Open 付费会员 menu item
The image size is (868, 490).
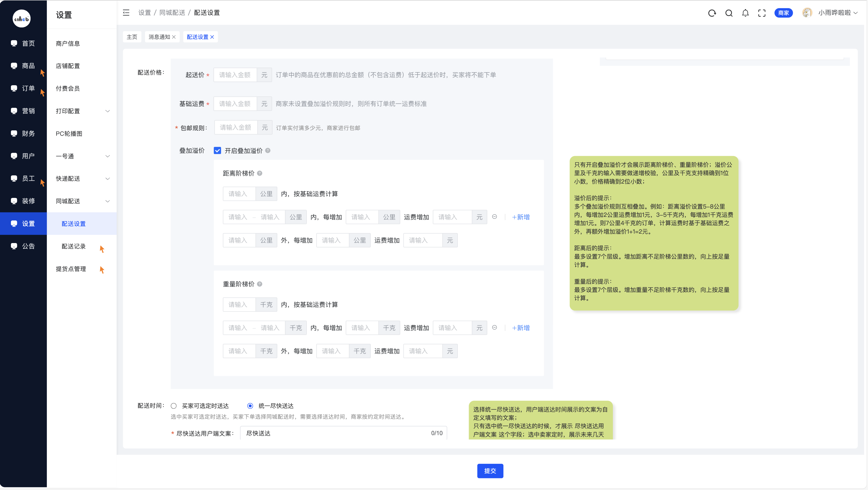[x=82, y=88]
